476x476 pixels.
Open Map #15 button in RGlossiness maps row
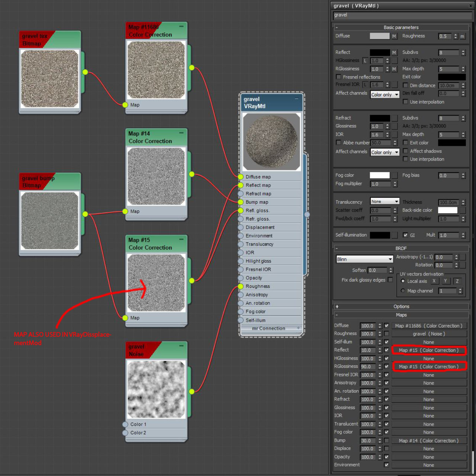(429, 367)
